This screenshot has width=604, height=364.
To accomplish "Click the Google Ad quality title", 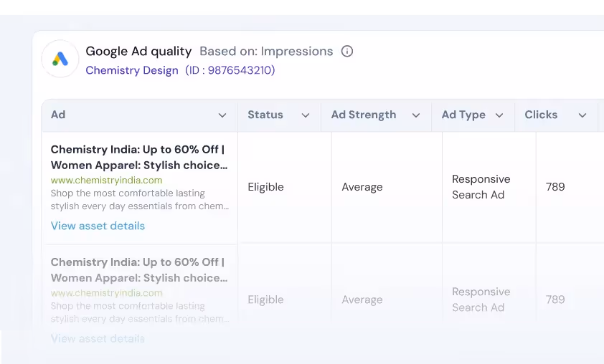I will [x=138, y=51].
